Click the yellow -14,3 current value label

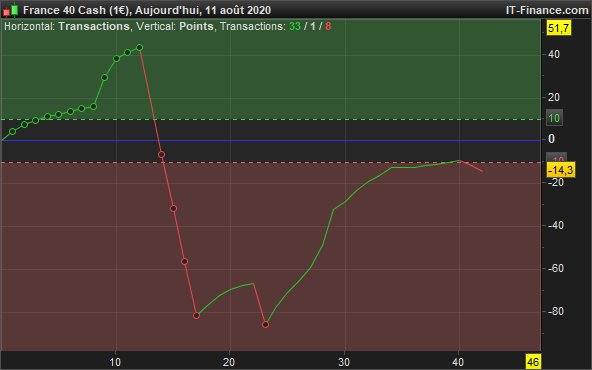[x=561, y=170]
